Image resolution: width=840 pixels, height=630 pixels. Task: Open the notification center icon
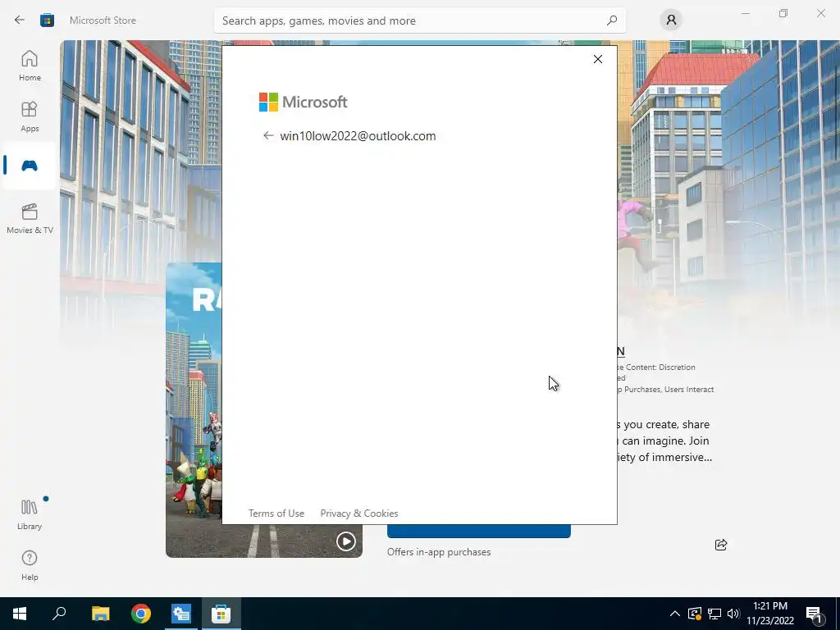pos(815,614)
